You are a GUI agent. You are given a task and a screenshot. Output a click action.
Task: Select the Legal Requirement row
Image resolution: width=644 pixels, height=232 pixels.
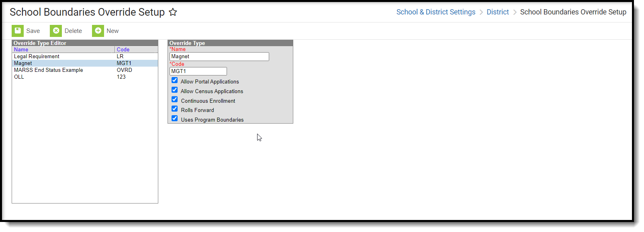(85, 57)
